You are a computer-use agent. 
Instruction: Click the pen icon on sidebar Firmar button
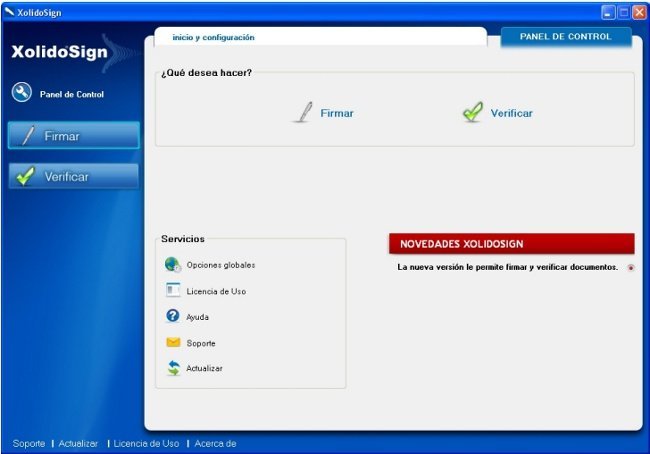tap(29, 135)
